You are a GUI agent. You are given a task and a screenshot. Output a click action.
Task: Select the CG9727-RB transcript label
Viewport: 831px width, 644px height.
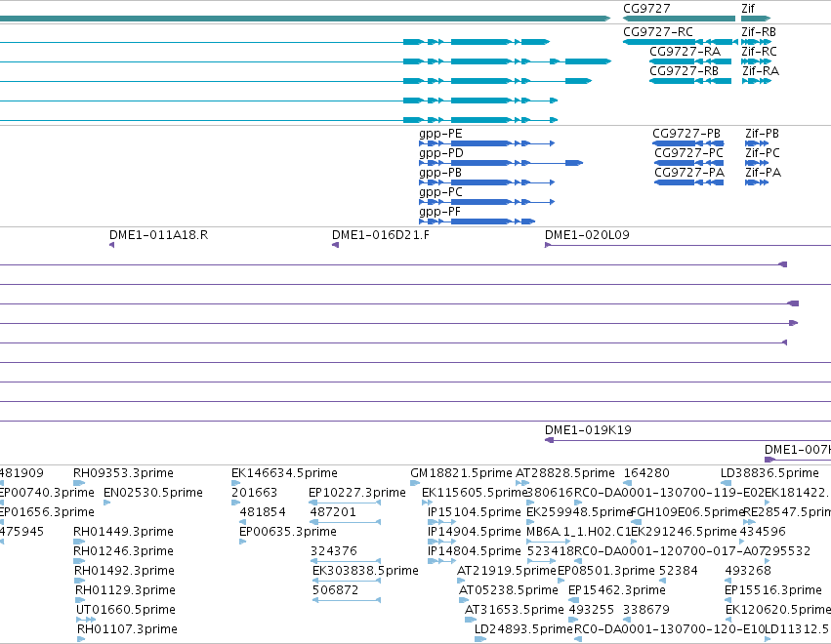[685, 71]
